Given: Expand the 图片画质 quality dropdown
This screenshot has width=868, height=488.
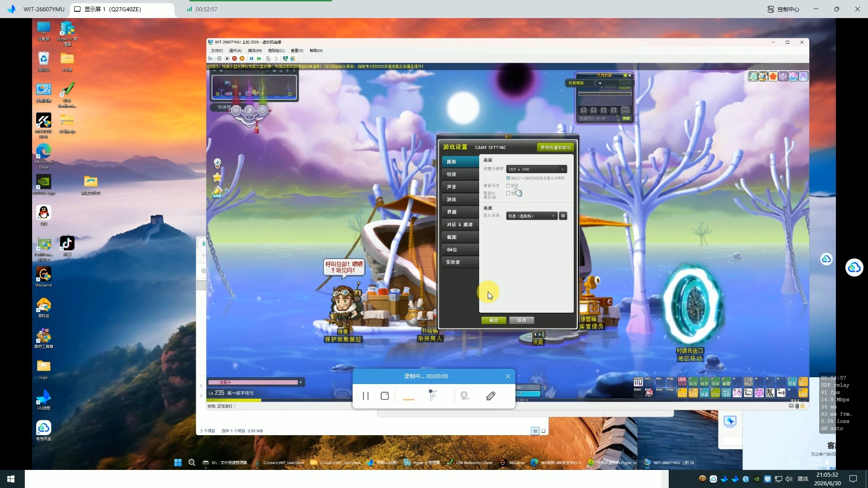Looking at the screenshot, I should tap(532, 216).
